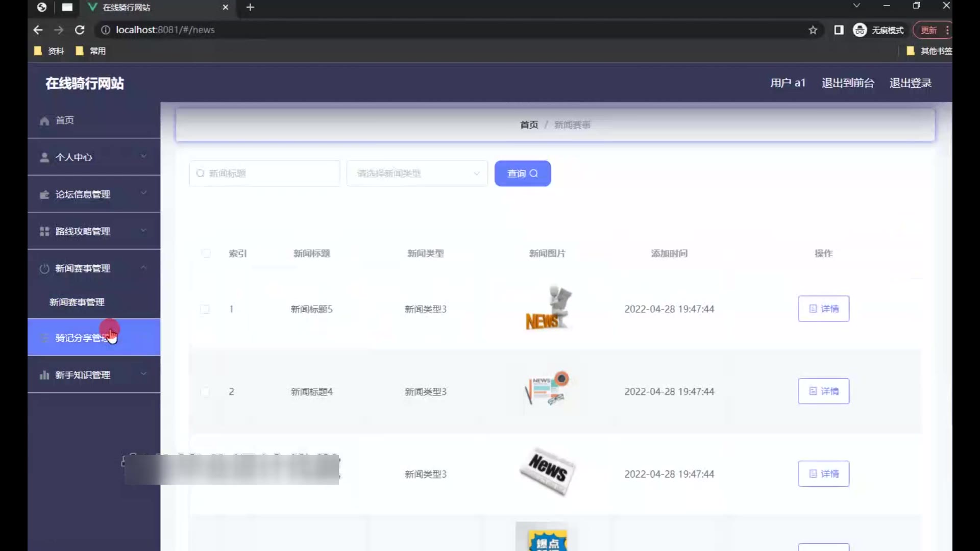Select 骑记分享管理 in the sidebar
Image resolution: width=980 pixels, height=551 pixels.
(82, 338)
